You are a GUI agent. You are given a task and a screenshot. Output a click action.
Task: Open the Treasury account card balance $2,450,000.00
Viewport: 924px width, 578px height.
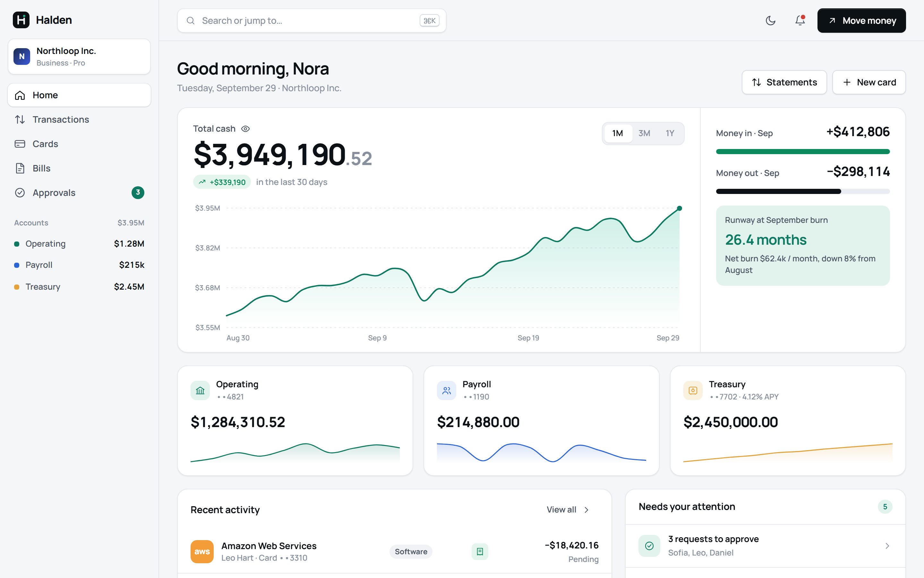point(731,422)
